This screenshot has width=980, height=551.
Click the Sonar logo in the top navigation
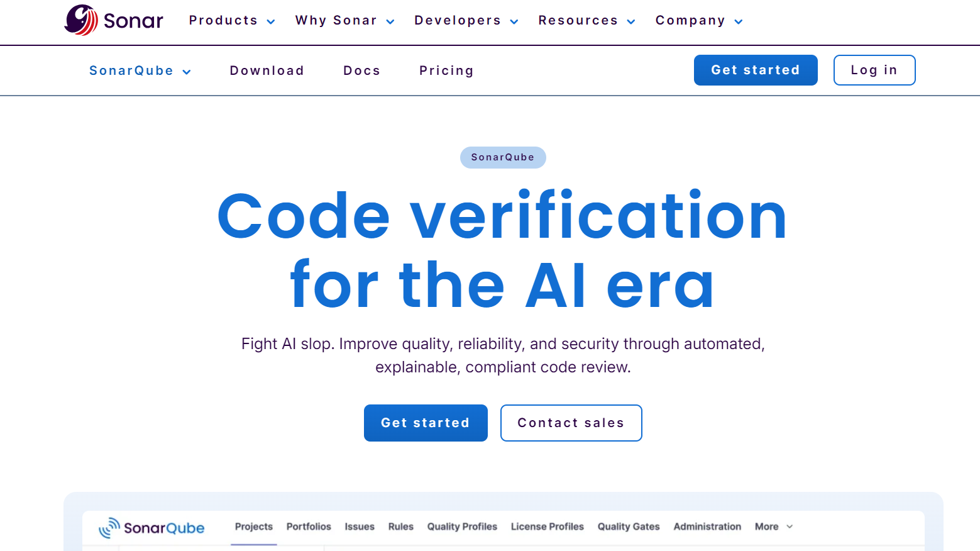pyautogui.click(x=113, y=20)
